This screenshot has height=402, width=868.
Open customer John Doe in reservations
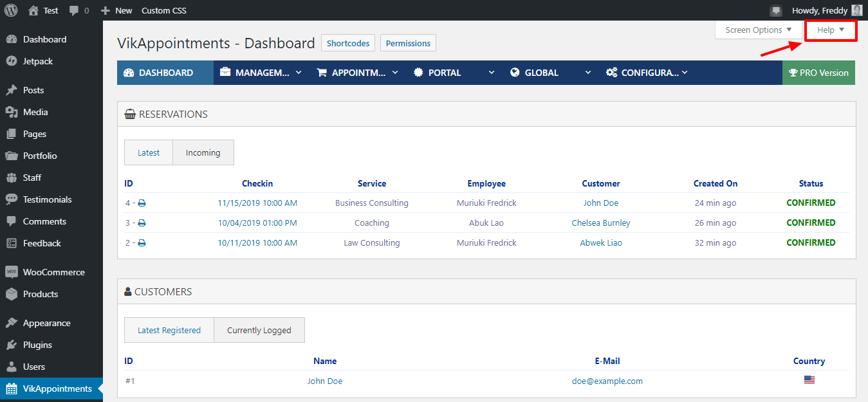tap(601, 203)
